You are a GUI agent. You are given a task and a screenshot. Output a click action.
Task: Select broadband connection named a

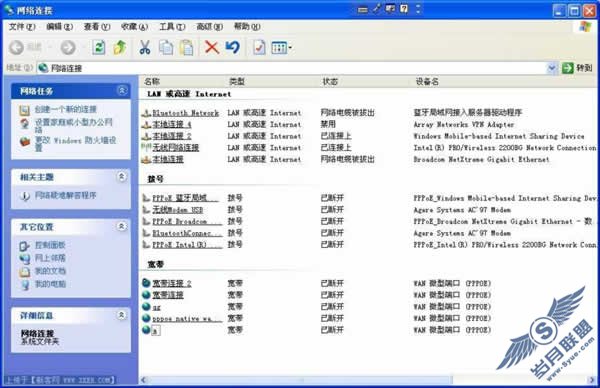pos(156,330)
